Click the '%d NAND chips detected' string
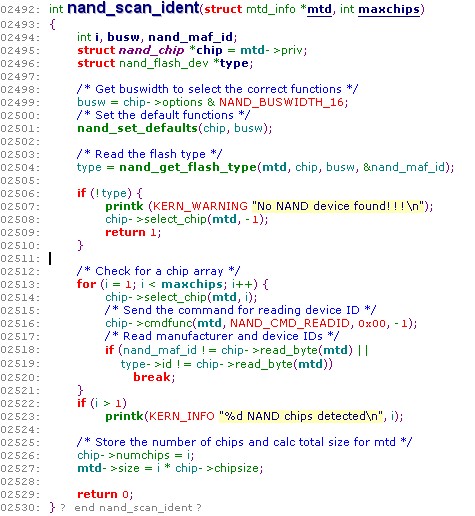475x516 pixels. [300, 416]
